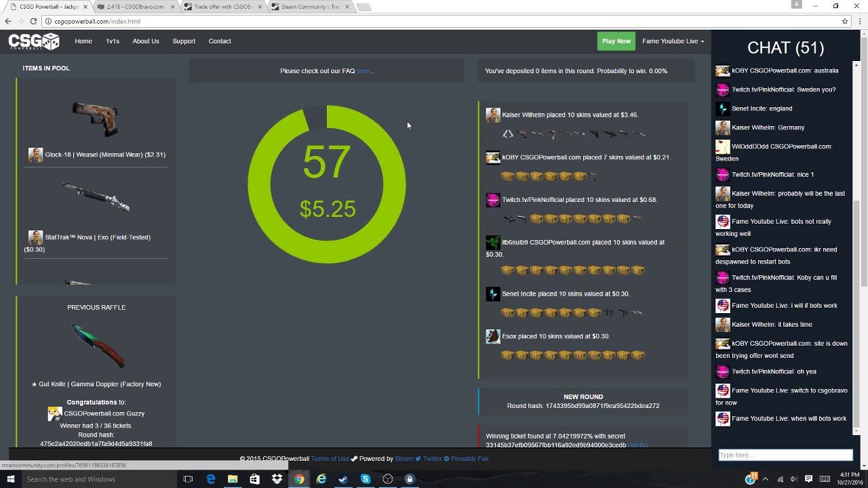Open the 1v1s page
Screen dimensions: 868x488
pyautogui.click(x=113, y=41)
